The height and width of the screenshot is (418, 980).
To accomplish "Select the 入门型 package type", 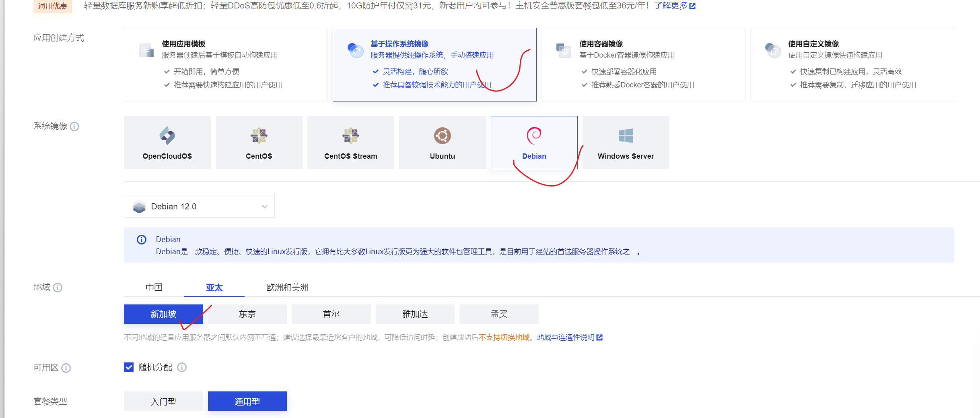I will 163,401.
